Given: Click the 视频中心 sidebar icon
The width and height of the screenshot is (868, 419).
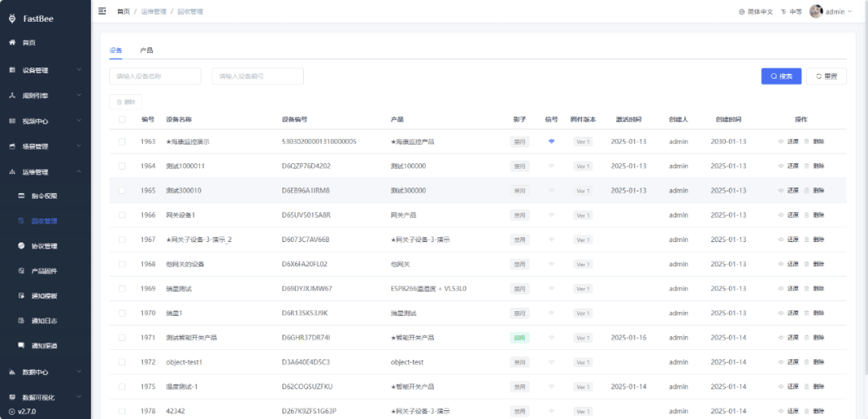Looking at the screenshot, I should click(x=12, y=121).
